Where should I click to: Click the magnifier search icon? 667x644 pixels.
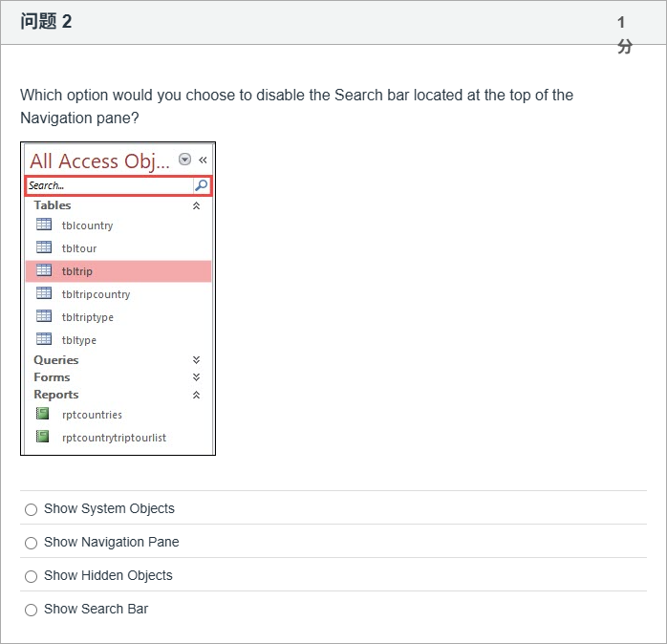(x=201, y=185)
